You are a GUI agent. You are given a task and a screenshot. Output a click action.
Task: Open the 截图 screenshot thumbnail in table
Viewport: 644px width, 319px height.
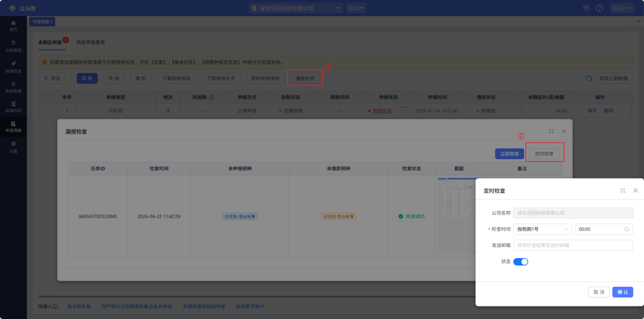click(456, 215)
